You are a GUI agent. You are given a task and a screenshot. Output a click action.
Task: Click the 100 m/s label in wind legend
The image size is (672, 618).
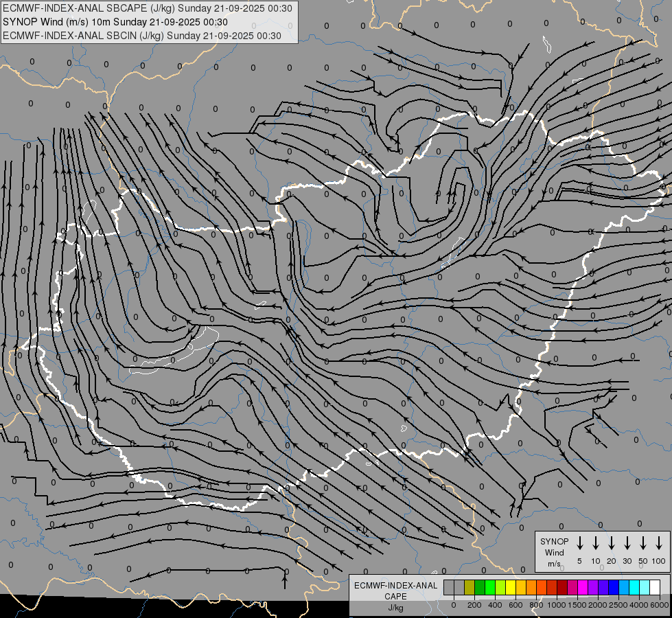click(659, 561)
